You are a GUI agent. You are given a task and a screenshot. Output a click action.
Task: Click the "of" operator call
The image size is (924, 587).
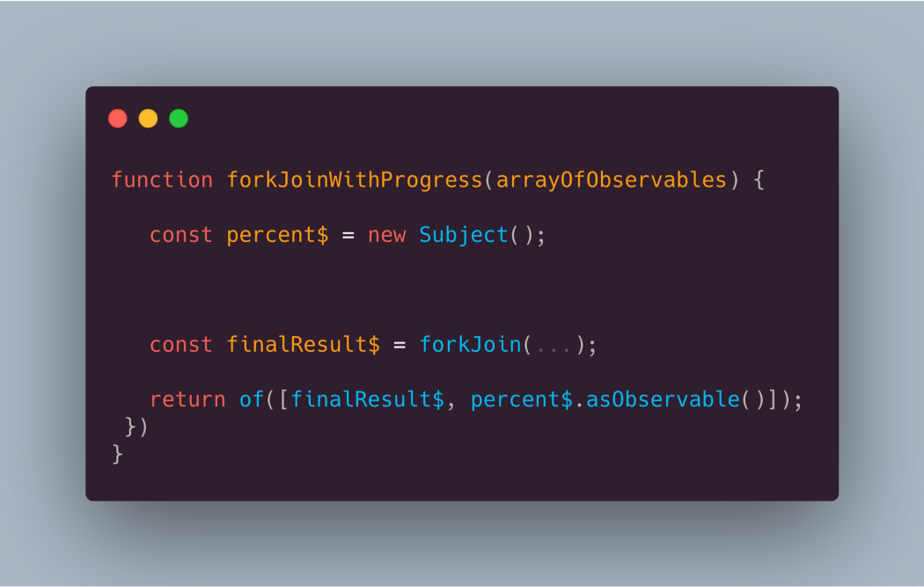click(252, 400)
